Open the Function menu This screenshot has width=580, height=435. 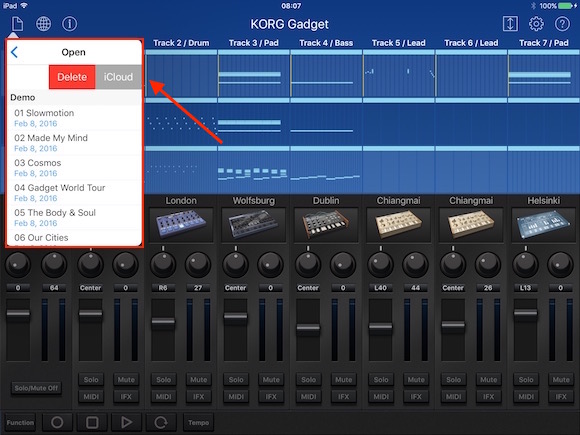pos(20,422)
